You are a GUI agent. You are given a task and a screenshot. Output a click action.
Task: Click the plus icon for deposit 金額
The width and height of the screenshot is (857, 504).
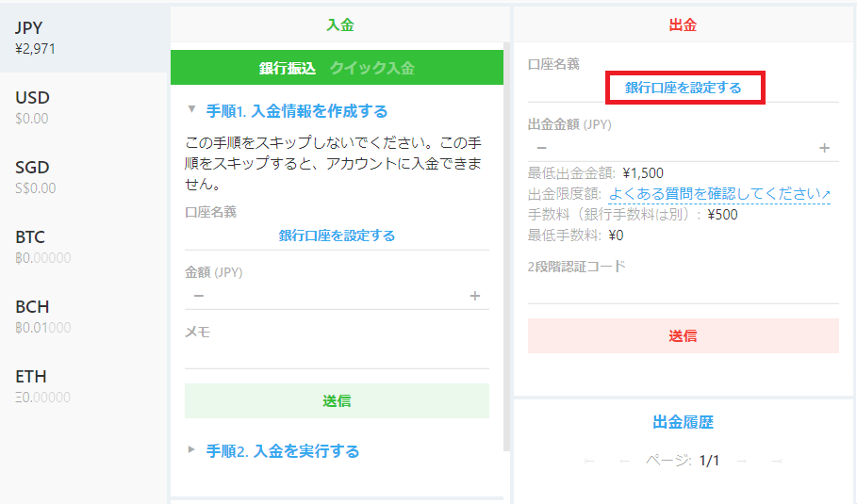[475, 297]
